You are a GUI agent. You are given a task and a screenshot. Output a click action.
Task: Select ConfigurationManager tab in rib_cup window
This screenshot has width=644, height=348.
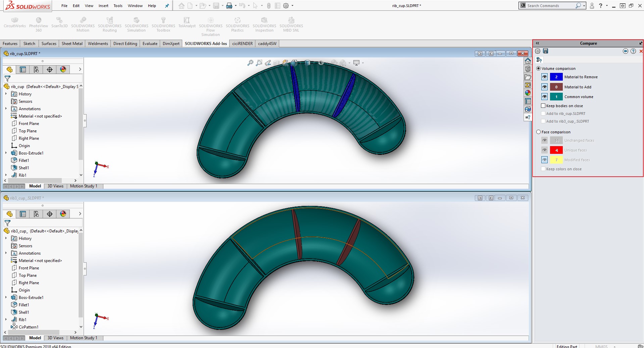tap(36, 70)
